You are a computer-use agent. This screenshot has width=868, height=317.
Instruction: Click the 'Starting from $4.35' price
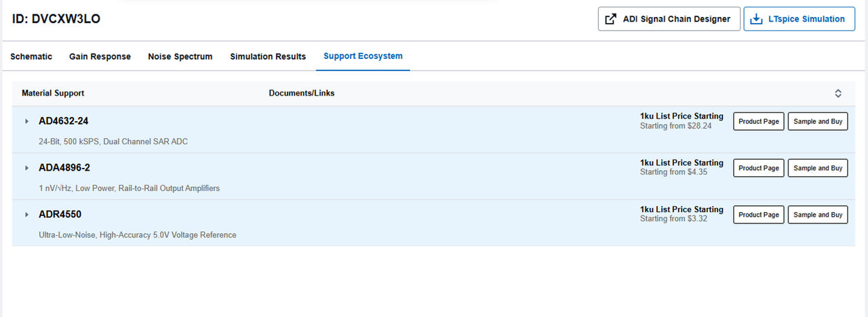click(674, 173)
